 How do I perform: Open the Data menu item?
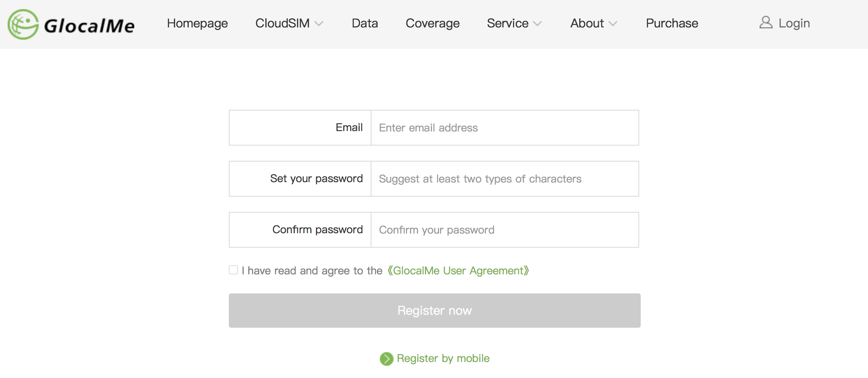[365, 23]
